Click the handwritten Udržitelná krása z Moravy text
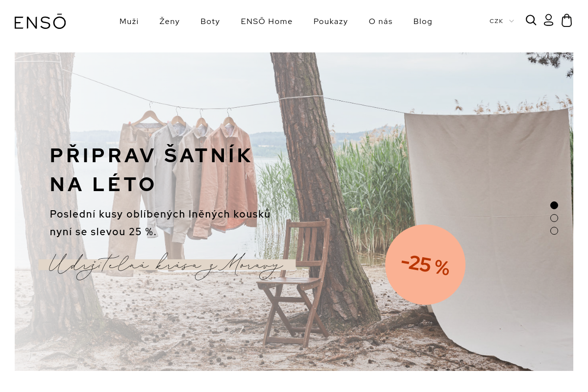 [167, 266]
